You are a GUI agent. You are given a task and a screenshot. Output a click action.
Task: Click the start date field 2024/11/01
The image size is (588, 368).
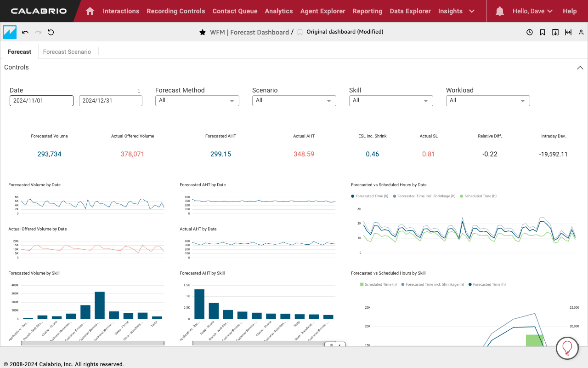tap(41, 101)
